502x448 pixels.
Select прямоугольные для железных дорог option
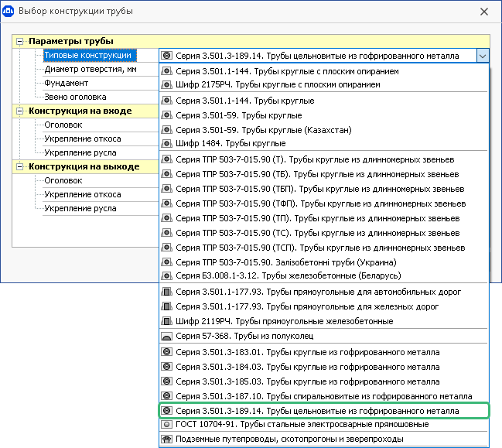tap(324, 306)
